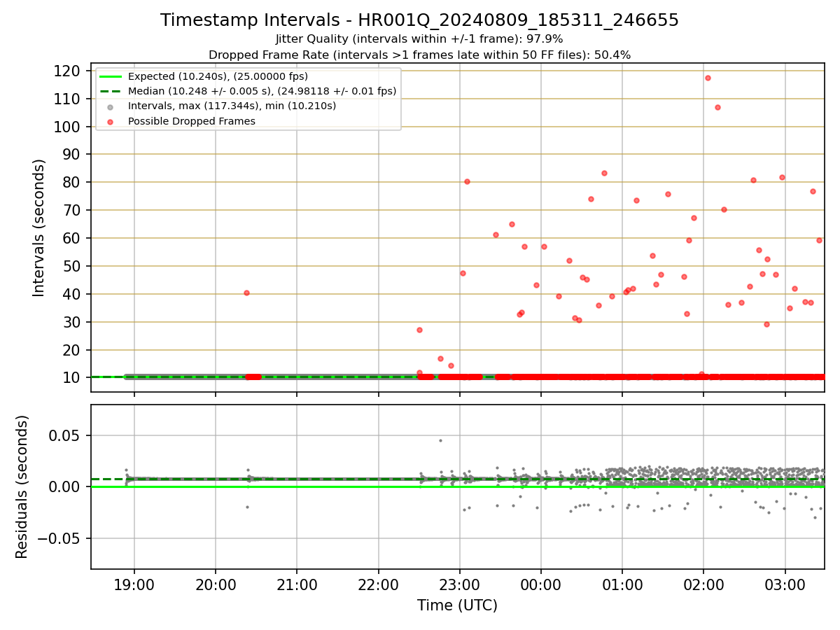The width and height of the screenshot is (840, 630).
Task: Click the 'Intervals (seconds)' y-axis label
Action: tap(39, 227)
